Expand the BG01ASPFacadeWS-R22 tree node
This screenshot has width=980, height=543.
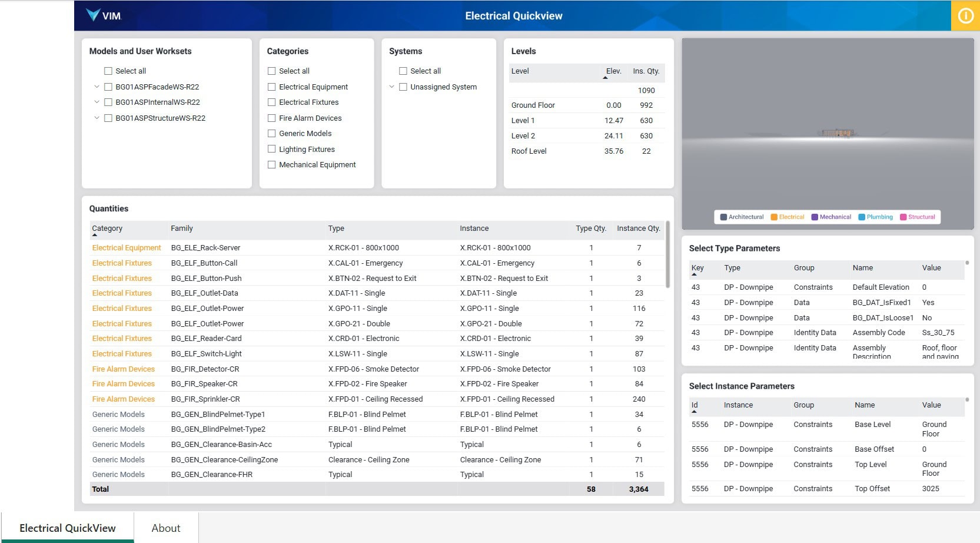tap(97, 87)
